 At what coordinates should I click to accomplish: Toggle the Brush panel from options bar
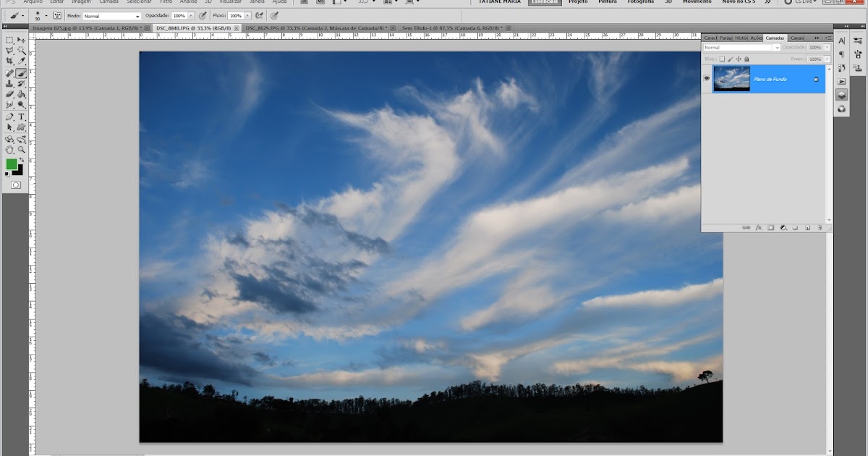58,15
